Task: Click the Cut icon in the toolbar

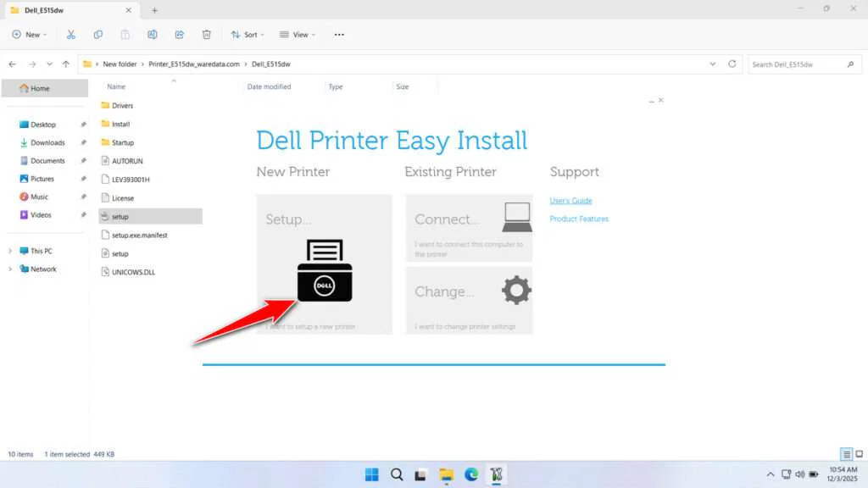Action: [x=71, y=34]
